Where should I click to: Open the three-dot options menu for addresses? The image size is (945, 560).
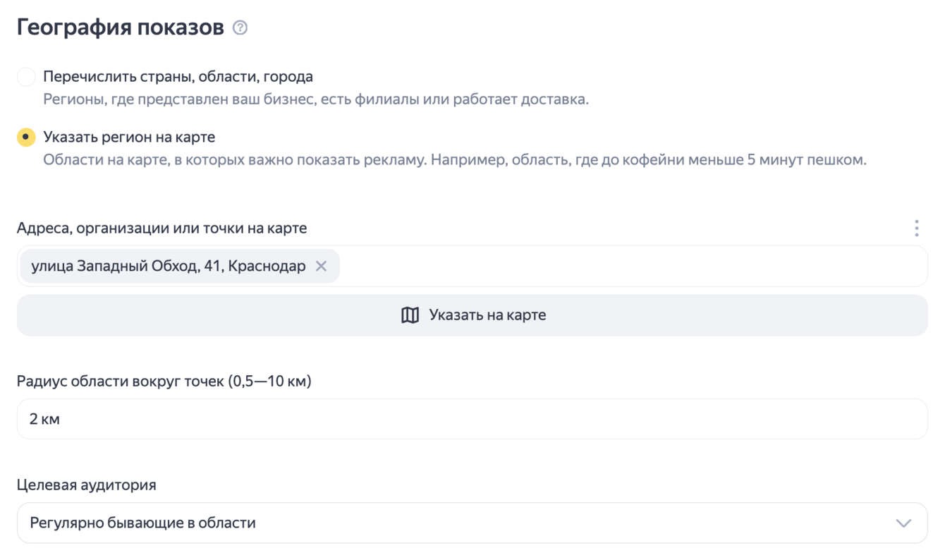point(916,228)
